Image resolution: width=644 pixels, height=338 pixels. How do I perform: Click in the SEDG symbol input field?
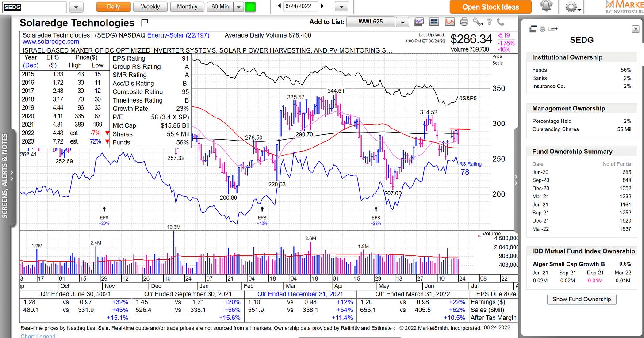pyautogui.click(x=34, y=7)
